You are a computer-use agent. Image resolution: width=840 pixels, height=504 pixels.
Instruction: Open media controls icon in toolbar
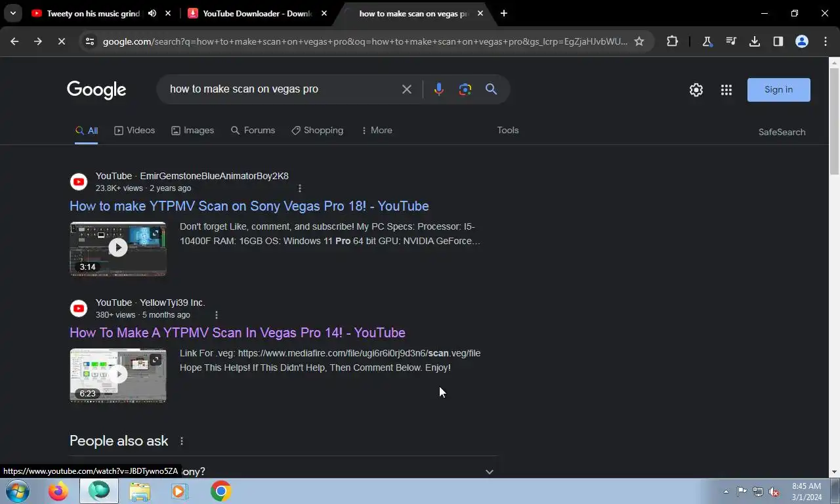coord(731,41)
